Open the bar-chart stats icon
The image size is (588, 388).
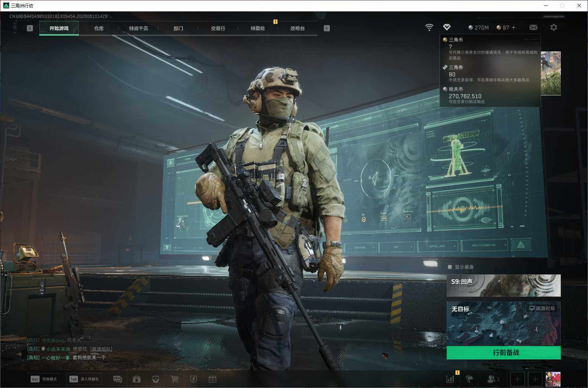(450, 379)
